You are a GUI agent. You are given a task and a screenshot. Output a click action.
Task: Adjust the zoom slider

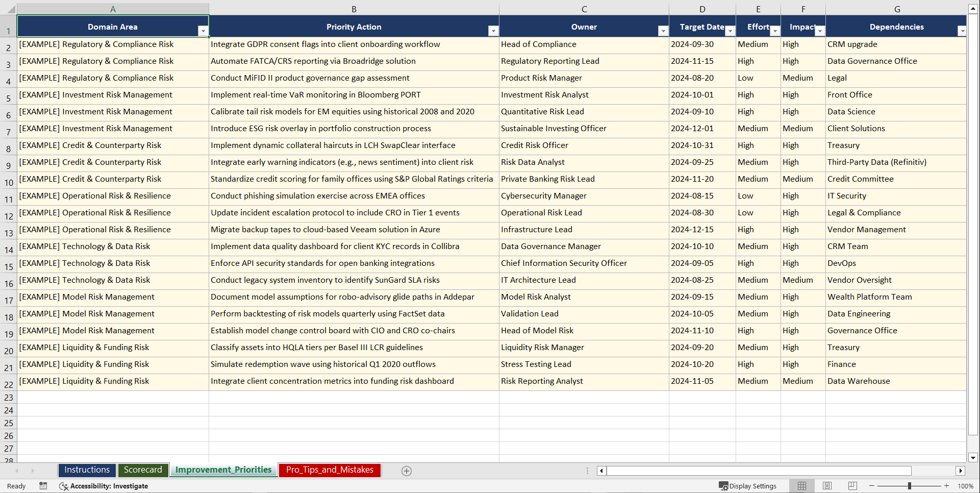[x=910, y=486]
